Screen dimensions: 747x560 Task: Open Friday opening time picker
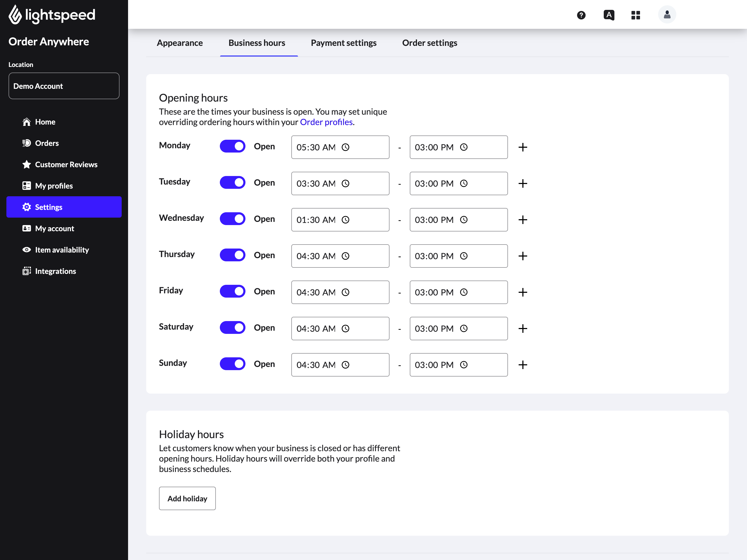click(340, 292)
